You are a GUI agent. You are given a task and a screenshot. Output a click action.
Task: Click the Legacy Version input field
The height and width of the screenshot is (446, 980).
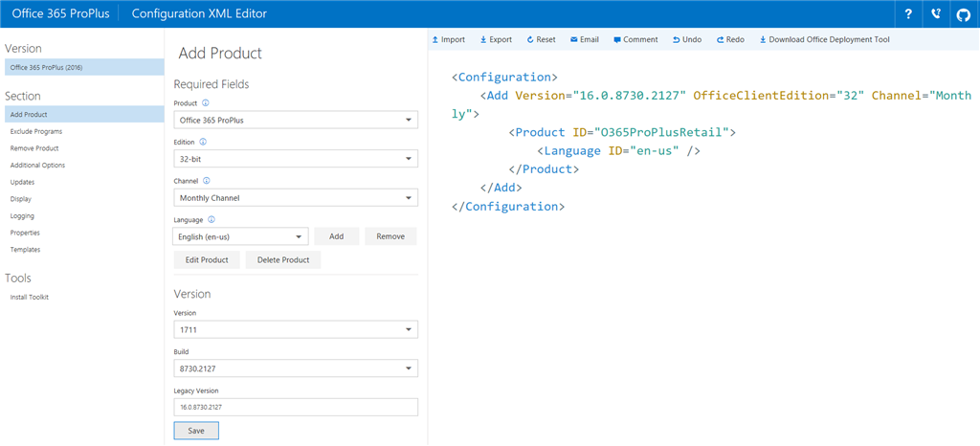click(x=296, y=408)
